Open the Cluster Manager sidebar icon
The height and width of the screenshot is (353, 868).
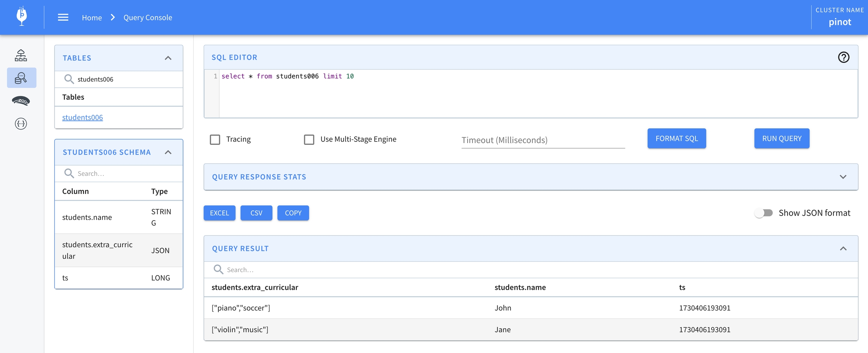[21, 55]
